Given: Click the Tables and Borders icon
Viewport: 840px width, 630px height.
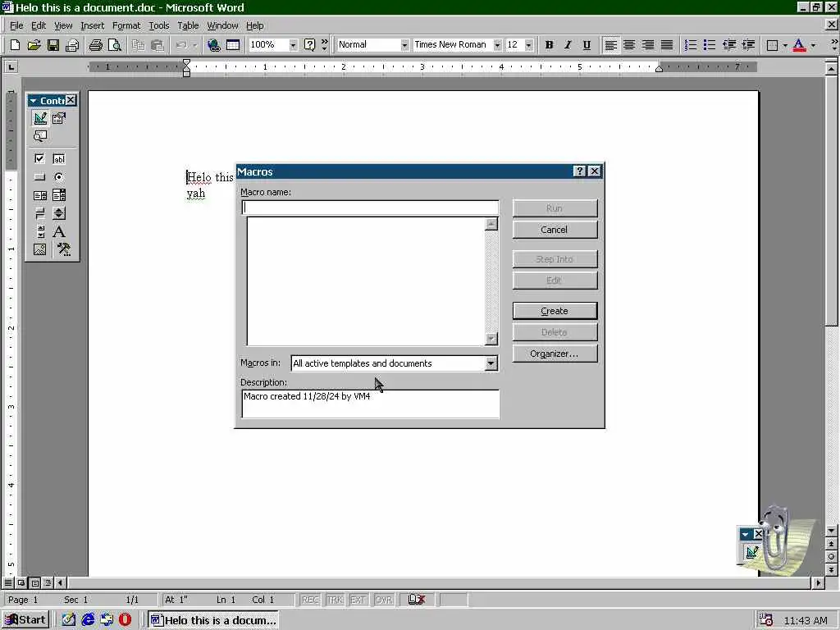Looking at the screenshot, I should pos(233,45).
